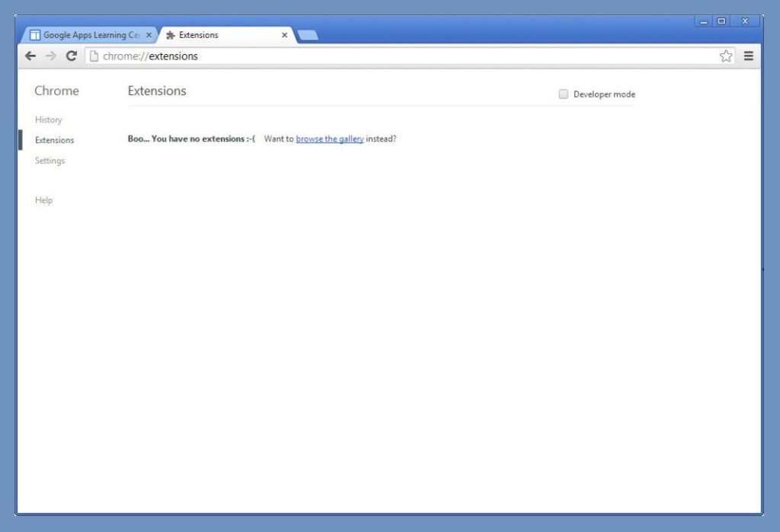Bookmark this page with the star icon
This screenshot has width=780, height=532.
click(x=726, y=56)
